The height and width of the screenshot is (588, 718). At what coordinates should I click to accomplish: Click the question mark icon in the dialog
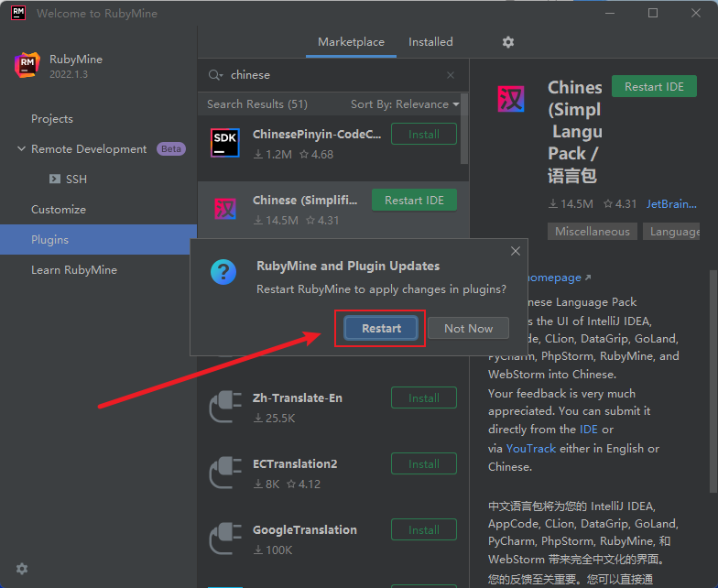[x=223, y=272]
